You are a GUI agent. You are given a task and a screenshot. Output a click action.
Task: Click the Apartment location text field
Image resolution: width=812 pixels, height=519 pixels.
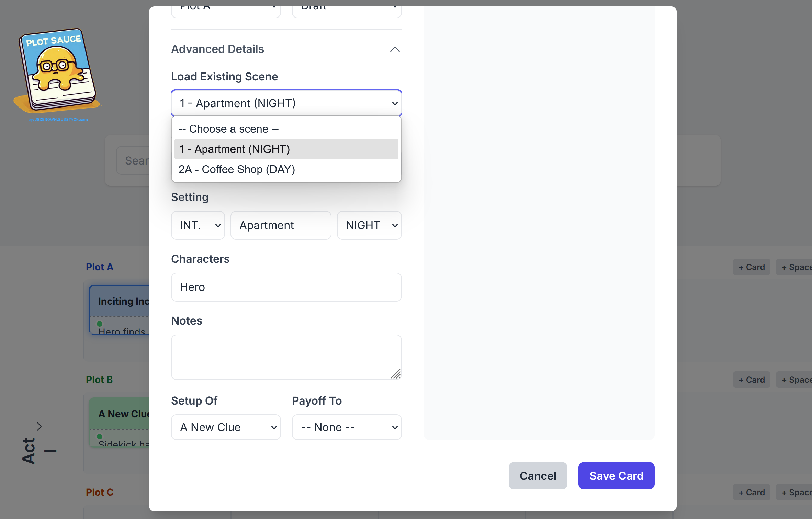(x=281, y=225)
